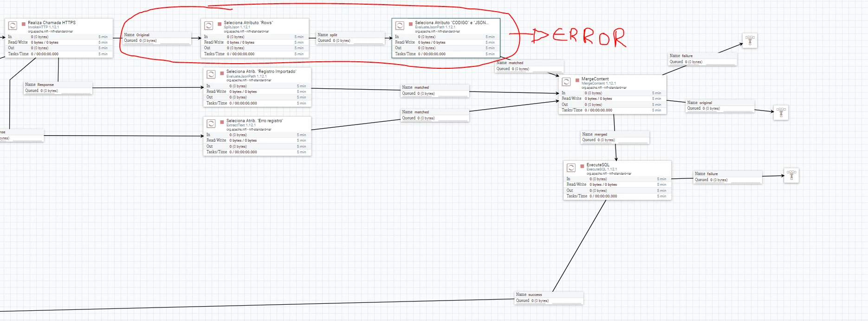The width and height of the screenshot is (868, 321).
Task: Click the title Seleciona Atributo 'Rows'
Action: (248, 23)
